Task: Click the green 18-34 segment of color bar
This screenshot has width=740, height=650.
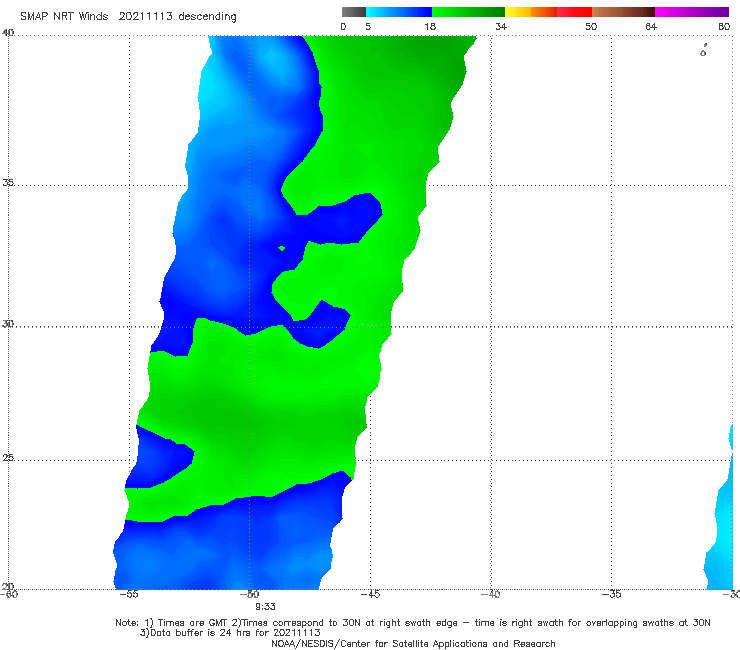Action: point(468,12)
